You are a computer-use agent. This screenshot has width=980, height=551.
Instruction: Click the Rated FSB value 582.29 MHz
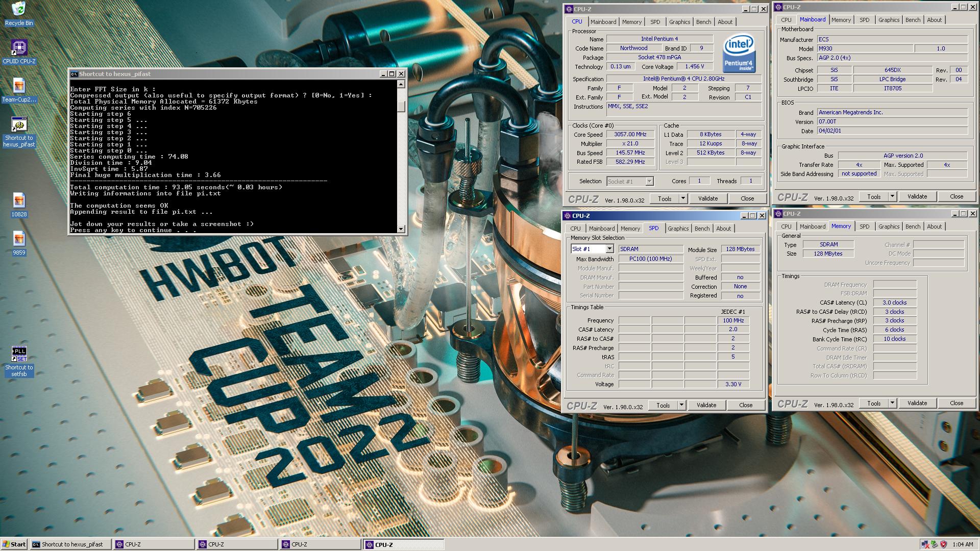click(630, 162)
